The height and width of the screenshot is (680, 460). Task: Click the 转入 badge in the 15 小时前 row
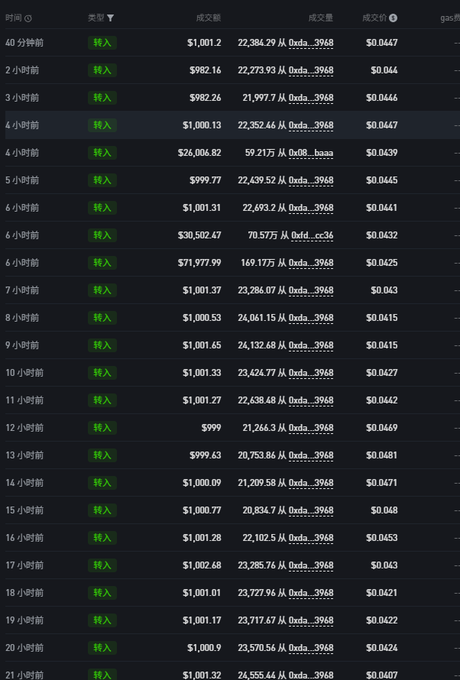point(102,510)
